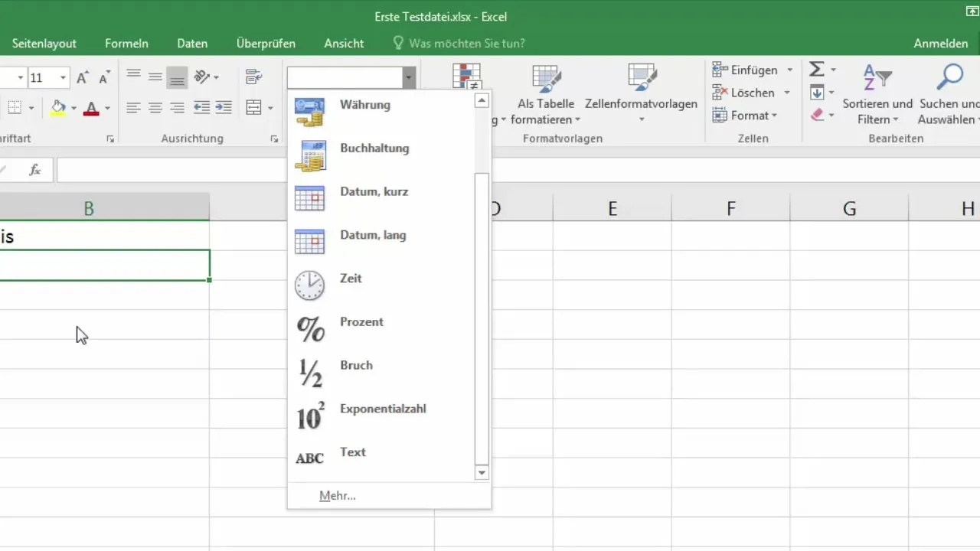Switch to the Ansicht tab
This screenshot has width=980, height=551.
(344, 44)
